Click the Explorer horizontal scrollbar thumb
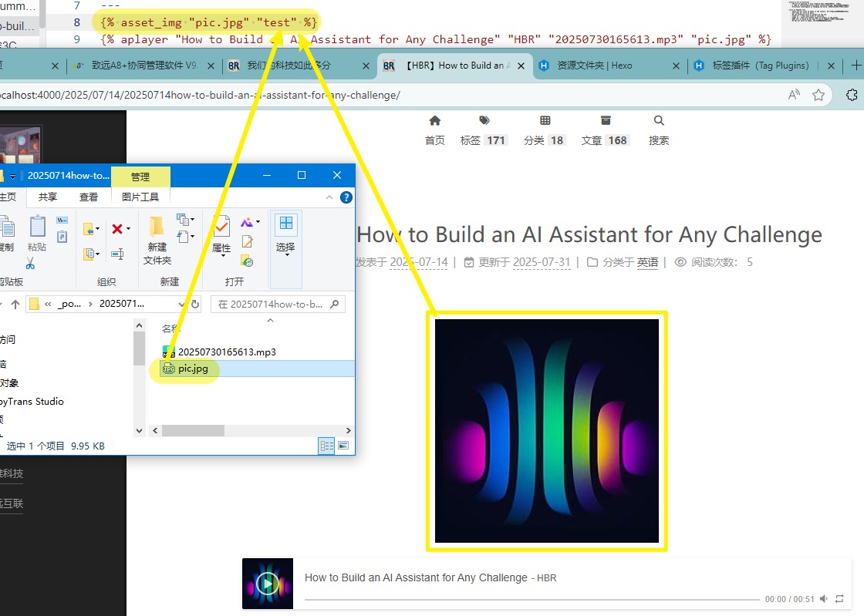The width and height of the screenshot is (864, 616). point(193,430)
